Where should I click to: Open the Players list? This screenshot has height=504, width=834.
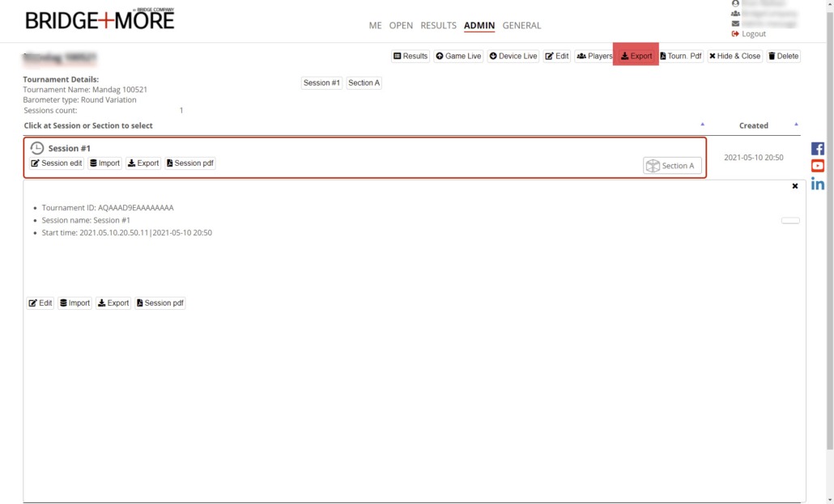tap(594, 56)
